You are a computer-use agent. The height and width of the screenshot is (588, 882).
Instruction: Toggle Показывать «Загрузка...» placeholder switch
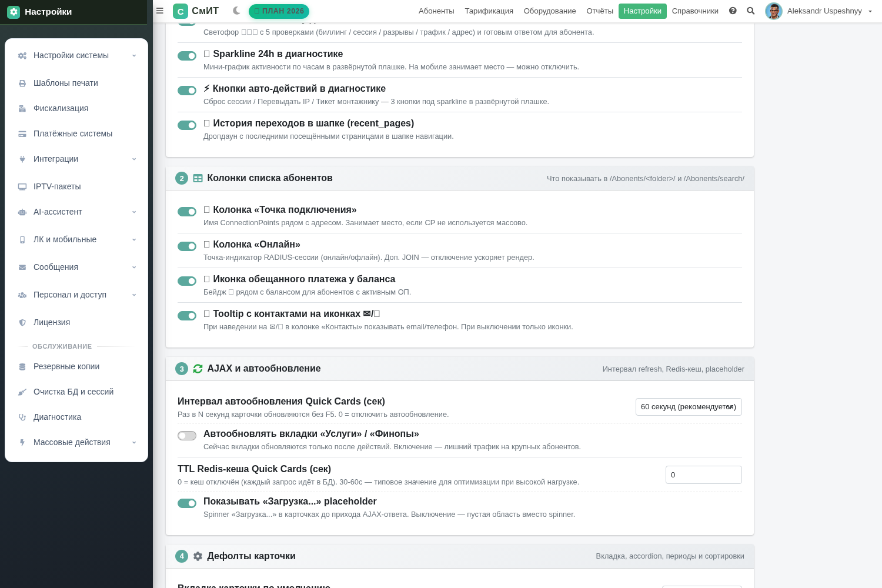coord(187,503)
